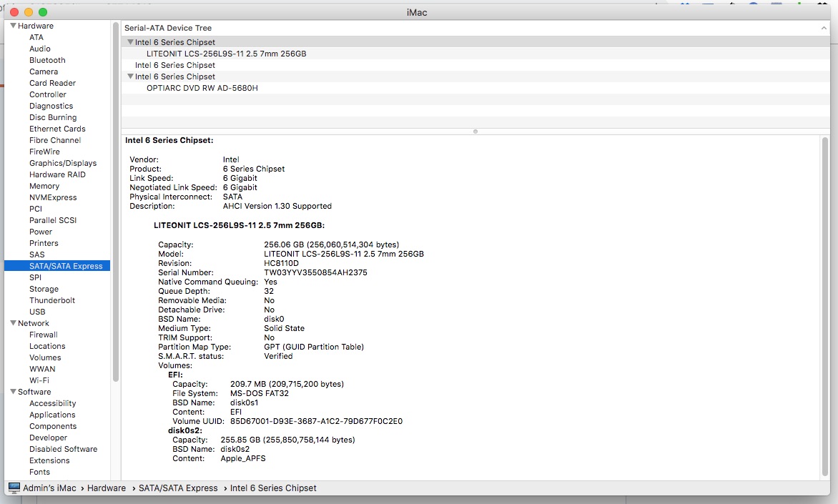Select Volumes in Network section
This screenshot has width=838, height=504.
coord(45,357)
